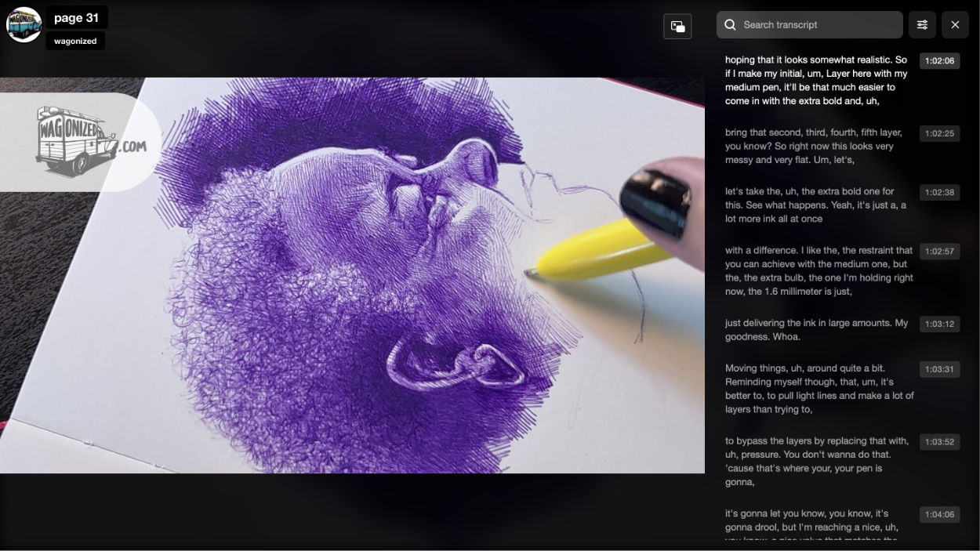Screen dimensions: 980x551
Task: Click the page 31 title
Action: pyautogui.click(x=76, y=18)
